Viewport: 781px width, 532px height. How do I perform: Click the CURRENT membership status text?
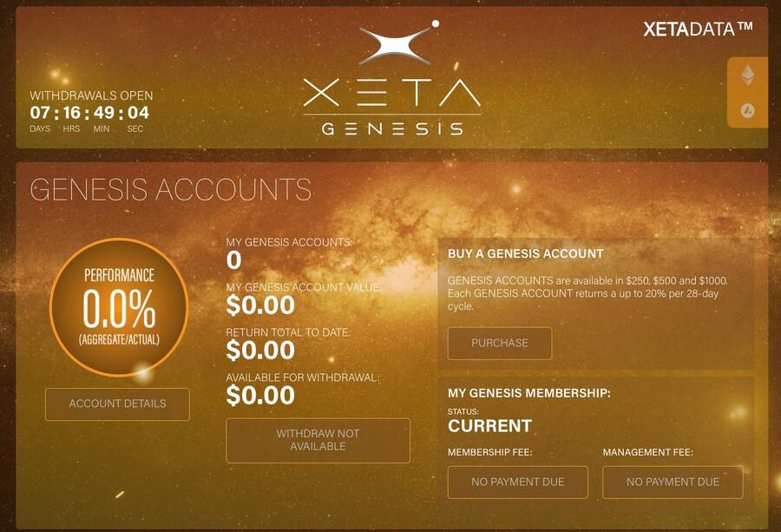pyautogui.click(x=489, y=426)
